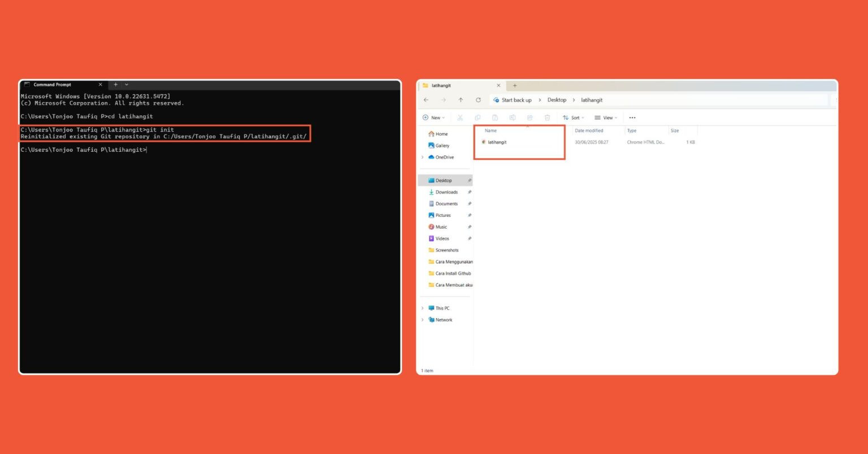Click the Up navigation arrow in File Explorer

pyautogui.click(x=461, y=100)
